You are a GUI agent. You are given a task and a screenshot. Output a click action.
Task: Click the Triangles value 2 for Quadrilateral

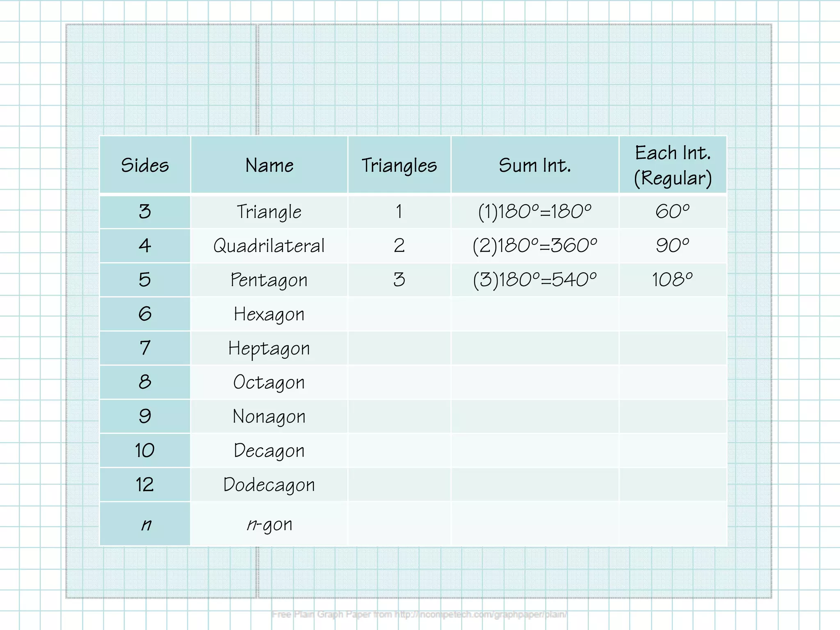coord(399,246)
